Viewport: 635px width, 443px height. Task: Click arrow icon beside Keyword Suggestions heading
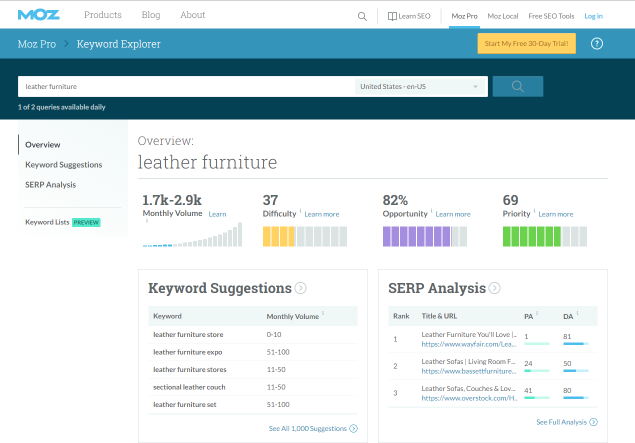300,289
